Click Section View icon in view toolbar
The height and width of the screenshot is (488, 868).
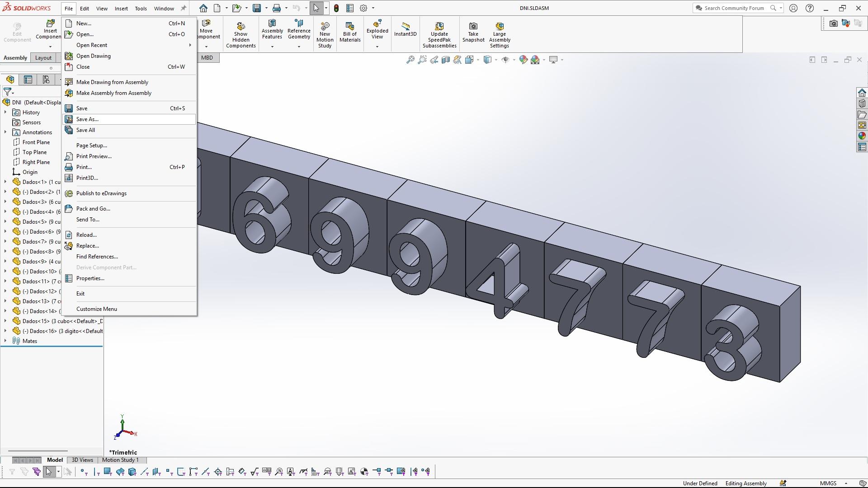(x=446, y=60)
